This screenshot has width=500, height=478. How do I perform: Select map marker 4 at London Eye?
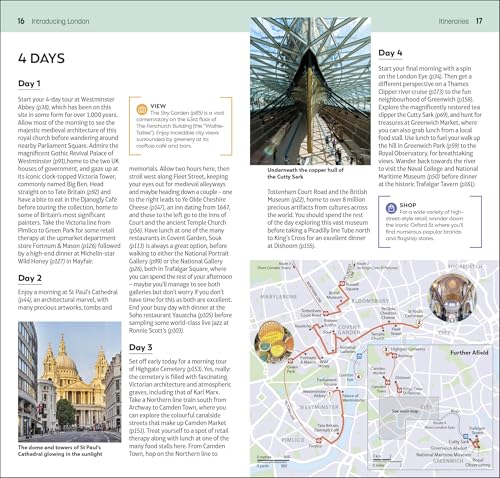358,377
